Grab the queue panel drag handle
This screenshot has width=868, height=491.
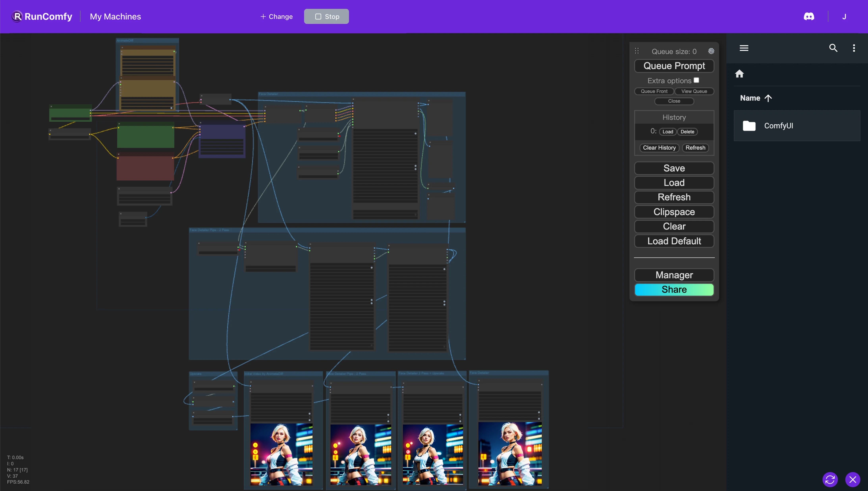point(637,51)
